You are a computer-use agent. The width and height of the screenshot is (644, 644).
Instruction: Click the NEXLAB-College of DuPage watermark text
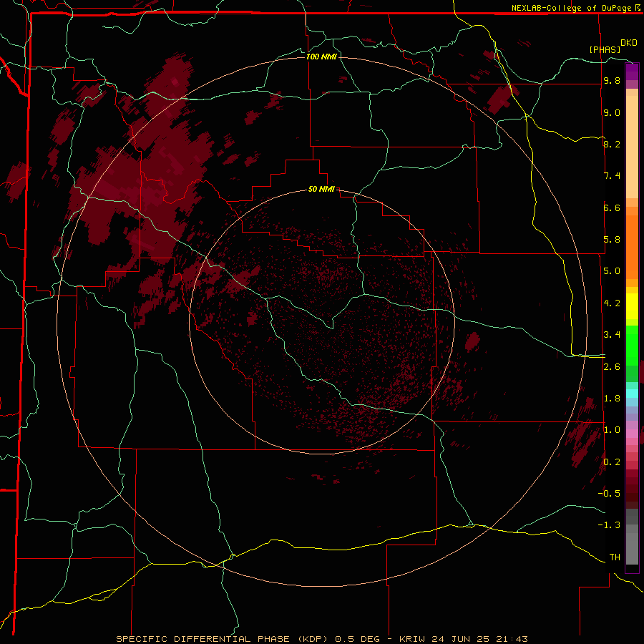pyautogui.click(x=572, y=8)
